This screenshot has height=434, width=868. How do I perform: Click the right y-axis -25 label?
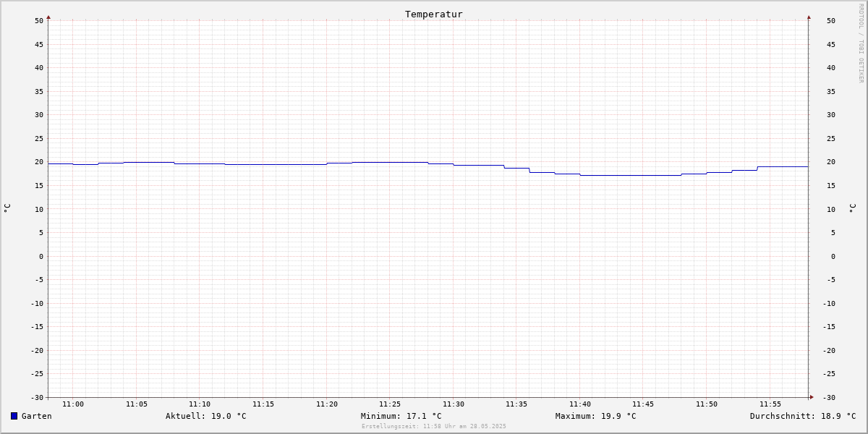829,374
